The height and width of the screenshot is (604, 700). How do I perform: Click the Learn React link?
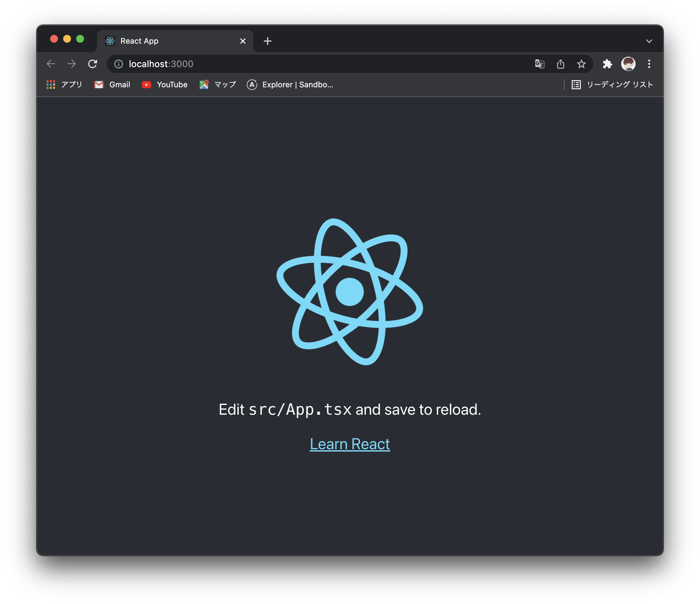[350, 444]
